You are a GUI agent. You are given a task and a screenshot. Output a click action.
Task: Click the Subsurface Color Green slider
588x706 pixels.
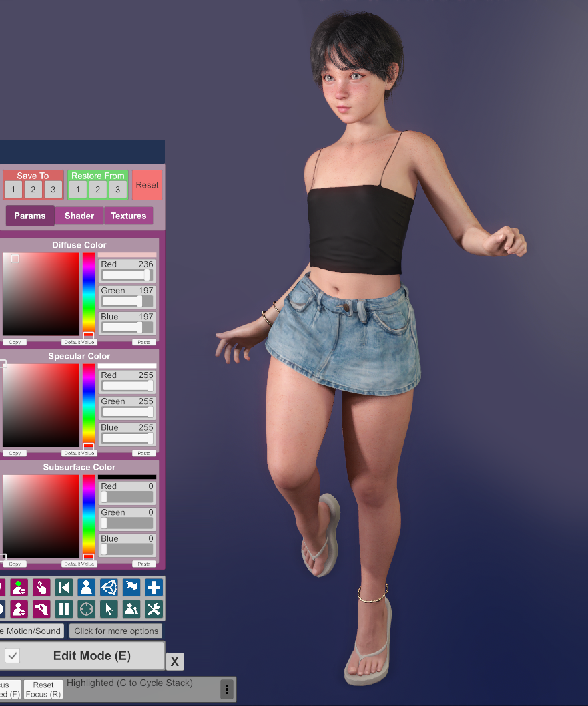coord(127,523)
